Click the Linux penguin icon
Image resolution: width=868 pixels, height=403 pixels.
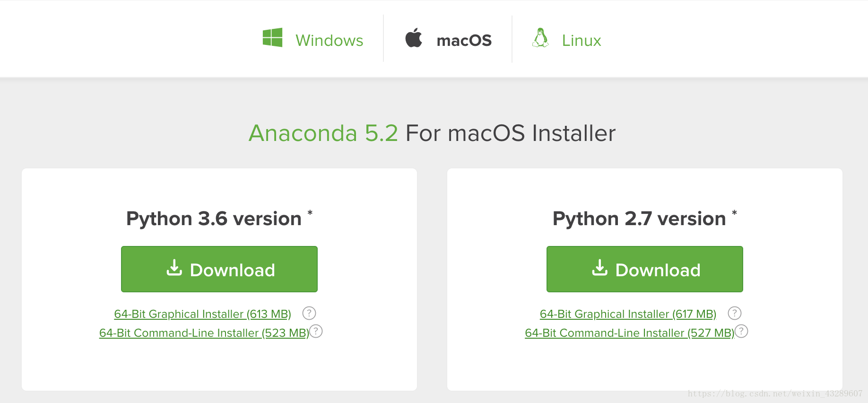tap(540, 37)
